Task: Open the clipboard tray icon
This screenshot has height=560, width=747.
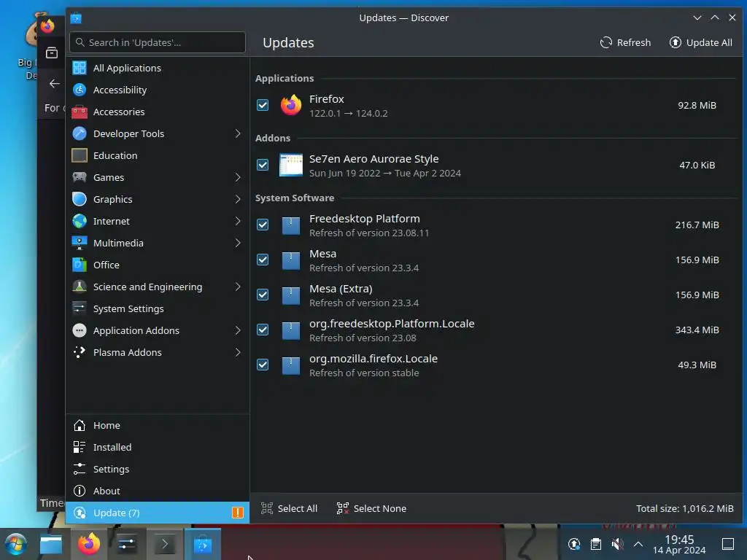Action: [595, 544]
